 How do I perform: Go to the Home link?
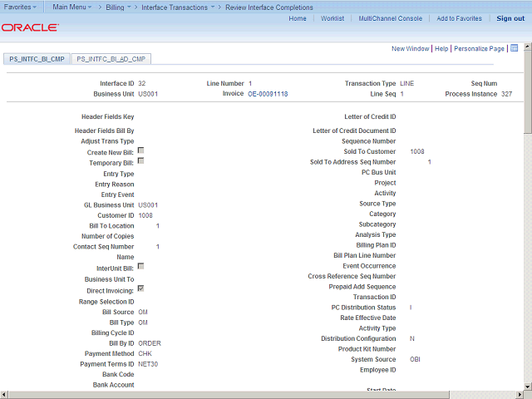coord(298,18)
